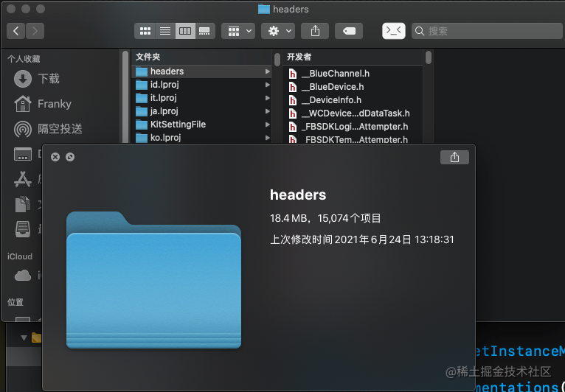Click the Quick Look share button
The height and width of the screenshot is (392, 565).
point(455,157)
